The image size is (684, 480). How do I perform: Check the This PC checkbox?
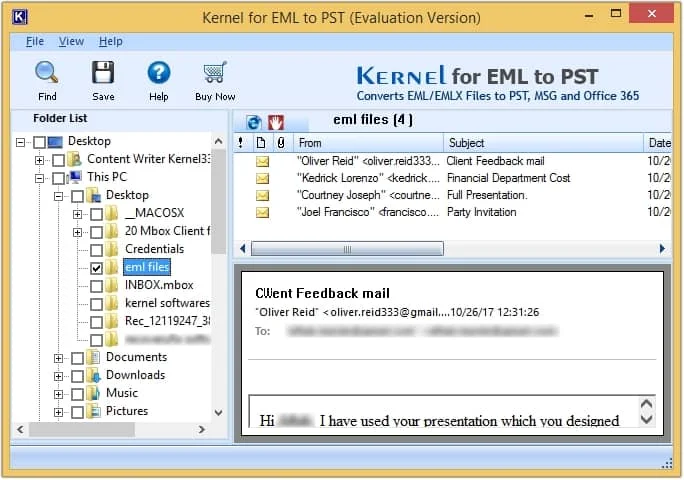coord(58,178)
